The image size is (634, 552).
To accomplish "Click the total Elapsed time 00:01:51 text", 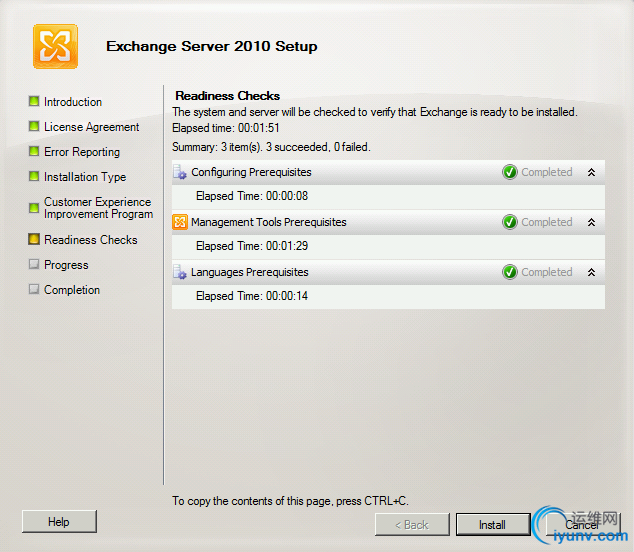I will pyautogui.click(x=226, y=128).
